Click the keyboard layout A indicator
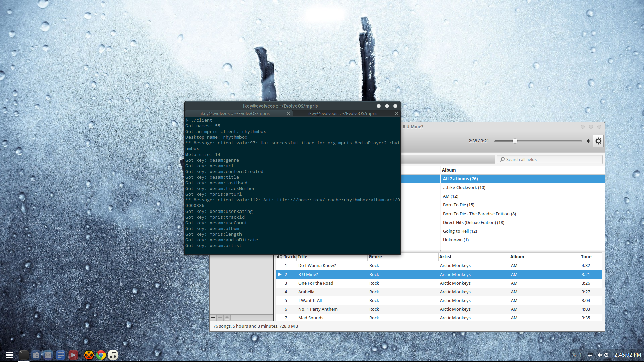This screenshot has height=362, width=644. 574,355
